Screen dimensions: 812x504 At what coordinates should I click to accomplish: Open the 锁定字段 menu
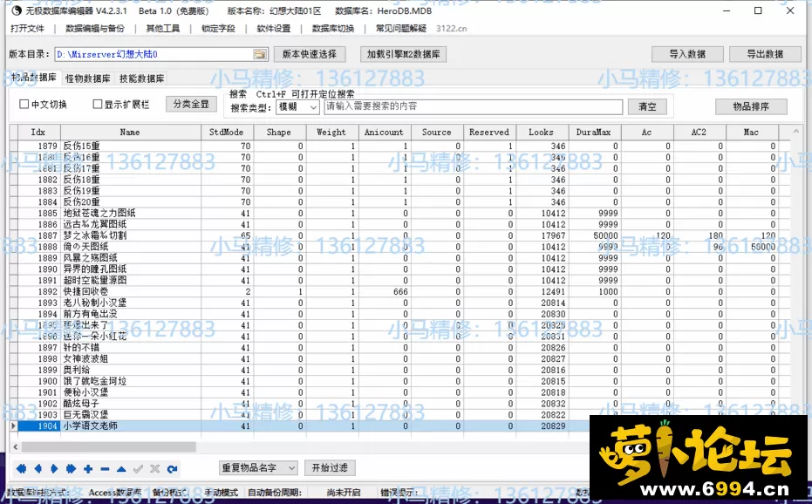218,29
